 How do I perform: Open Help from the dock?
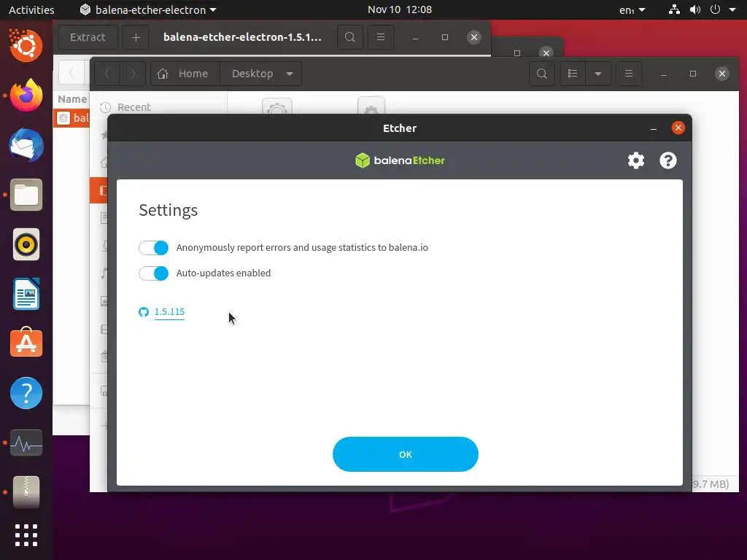point(26,393)
